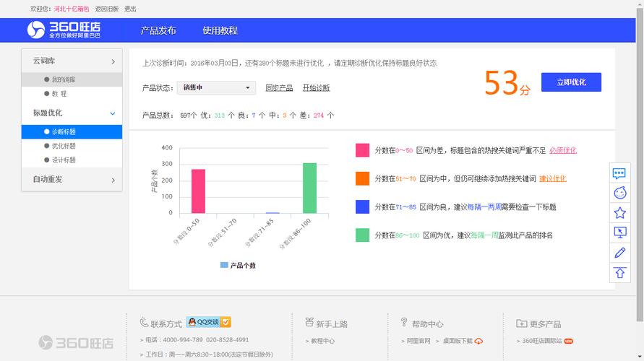
Task: Click 退出 to log out
Action: tap(130, 9)
